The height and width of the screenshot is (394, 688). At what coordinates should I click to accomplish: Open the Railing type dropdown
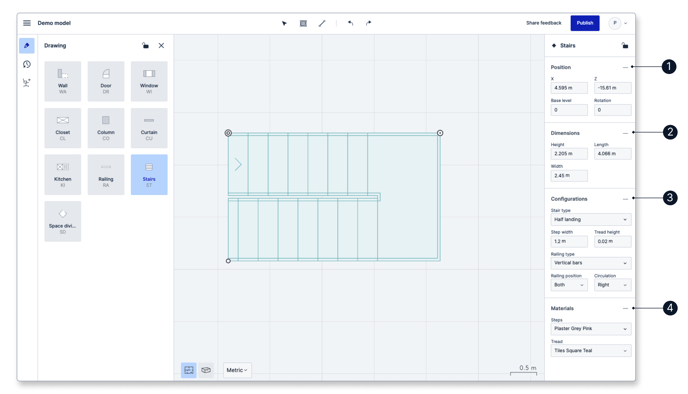(591, 263)
